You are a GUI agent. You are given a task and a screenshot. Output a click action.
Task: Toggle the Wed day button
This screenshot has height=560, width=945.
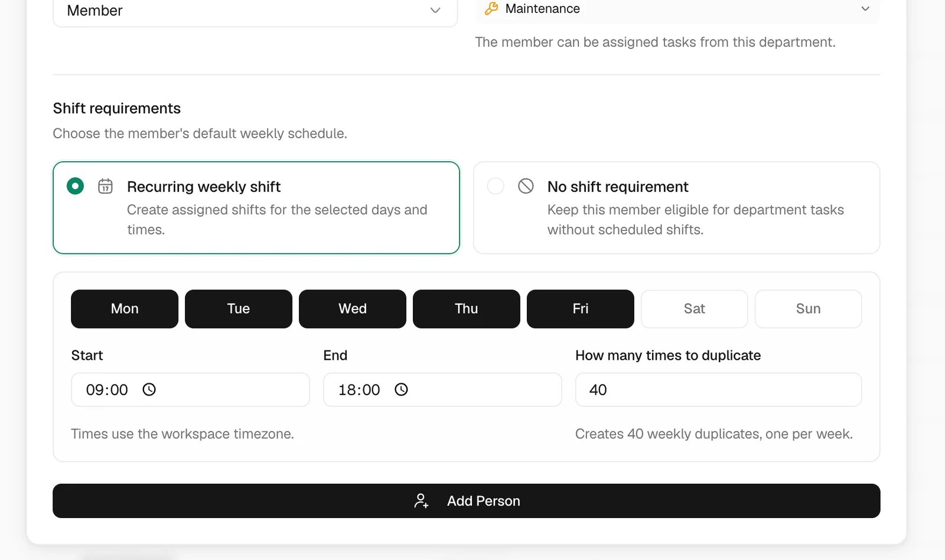[x=353, y=309]
